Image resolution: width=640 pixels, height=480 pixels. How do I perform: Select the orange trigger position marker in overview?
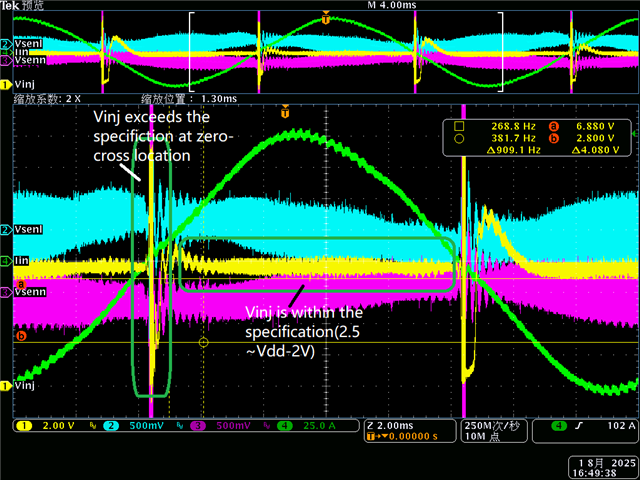coord(325,18)
